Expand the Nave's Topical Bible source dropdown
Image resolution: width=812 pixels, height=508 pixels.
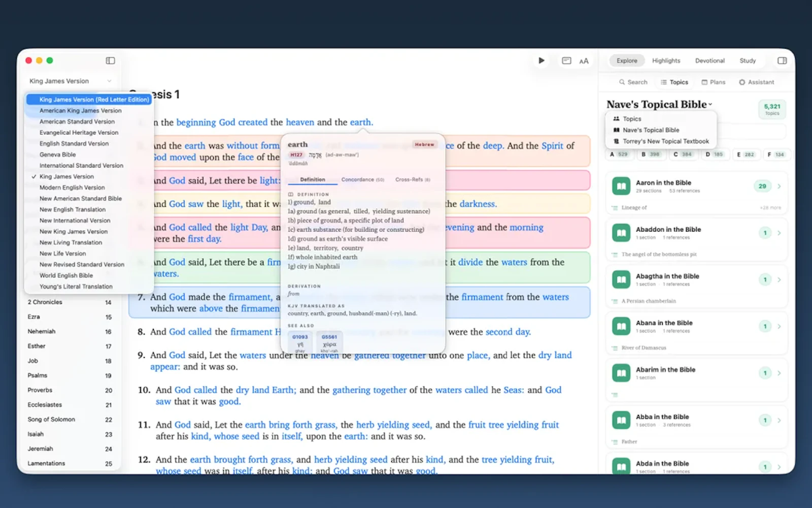pos(659,104)
